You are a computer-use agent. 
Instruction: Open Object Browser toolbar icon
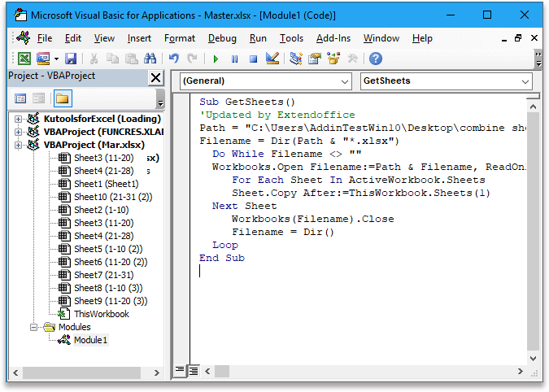pyautogui.click(x=333, y=59)
